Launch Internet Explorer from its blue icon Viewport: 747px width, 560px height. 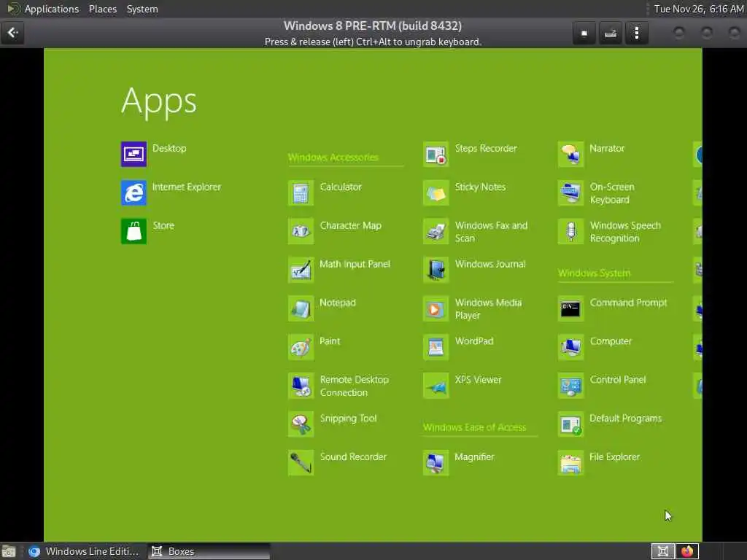[133, 192]
